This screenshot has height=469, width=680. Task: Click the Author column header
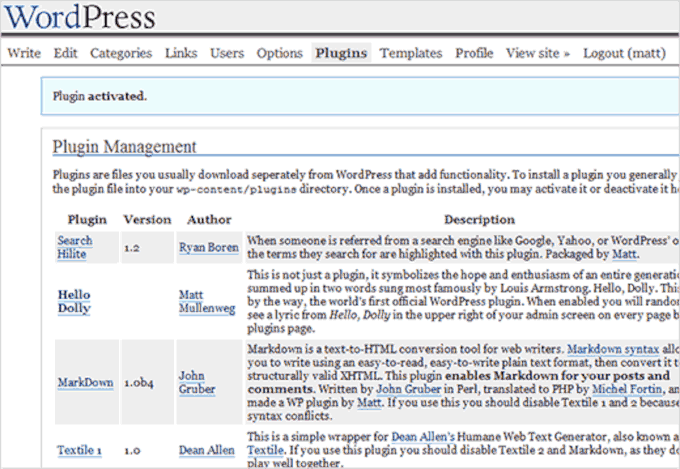(x=209, y=220)
